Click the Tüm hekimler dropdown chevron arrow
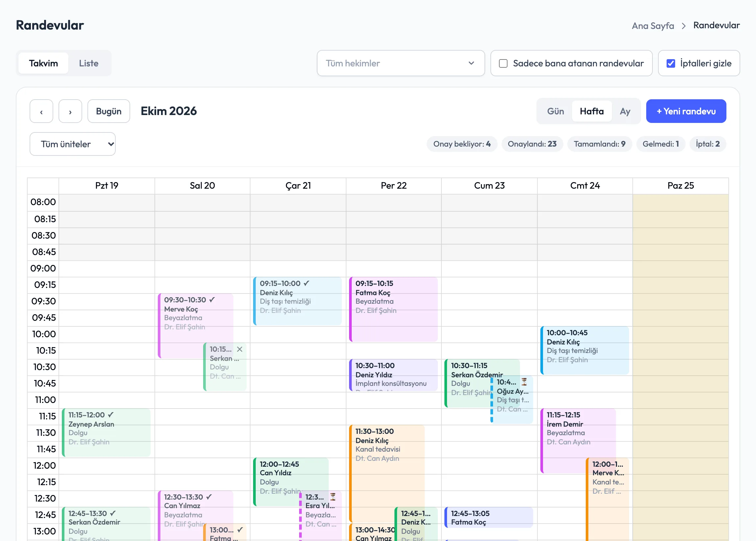 click(x=471, y=63)
